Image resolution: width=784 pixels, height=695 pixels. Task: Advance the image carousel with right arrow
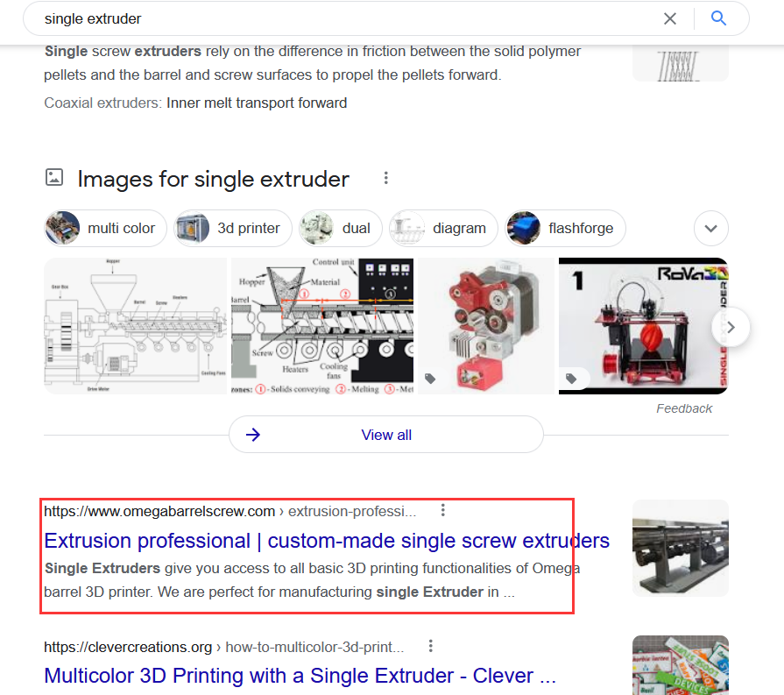tap(731, 327)
